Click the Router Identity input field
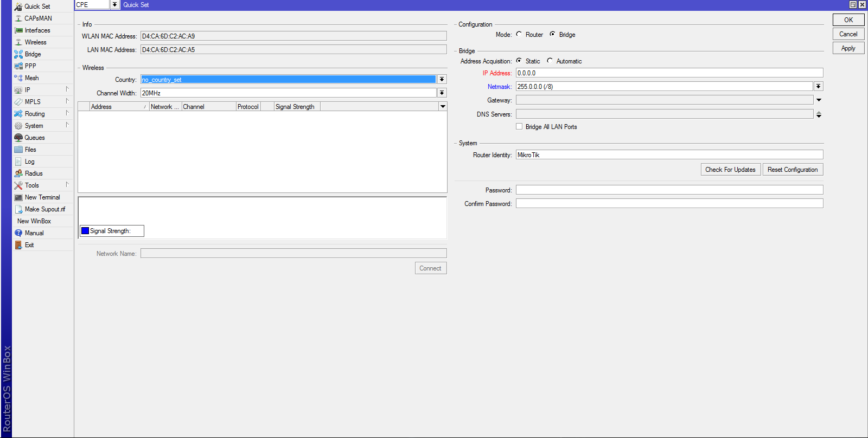The image size is (868, 438). click(x=669, y=155)
